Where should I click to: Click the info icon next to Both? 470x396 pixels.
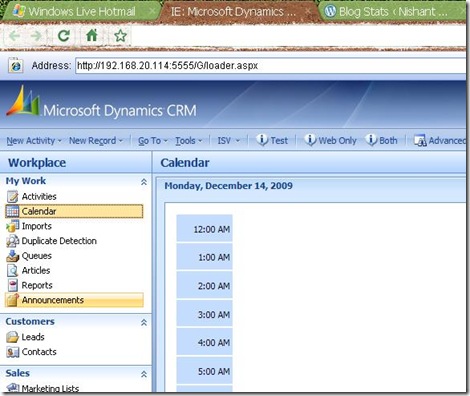(x=371, y=140)
